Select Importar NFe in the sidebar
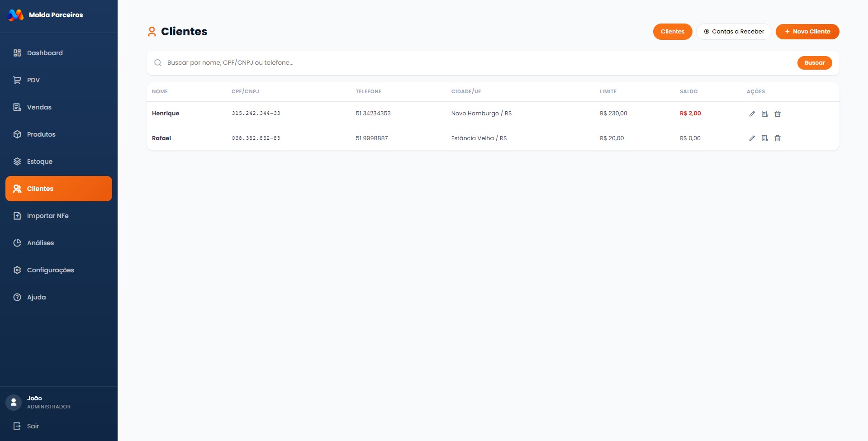The image size is (868, 441). coord(47,216)
